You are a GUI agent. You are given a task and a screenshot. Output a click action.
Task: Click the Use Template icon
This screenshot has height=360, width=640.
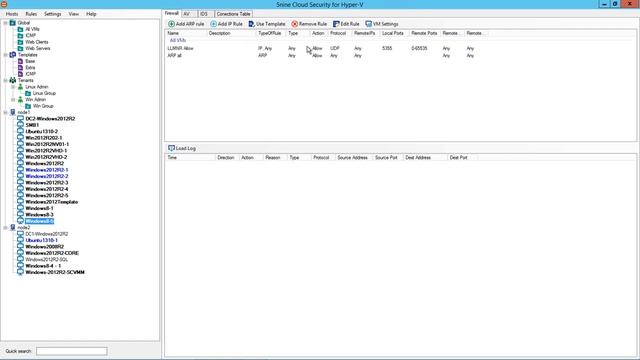click(x=251, y=24)
